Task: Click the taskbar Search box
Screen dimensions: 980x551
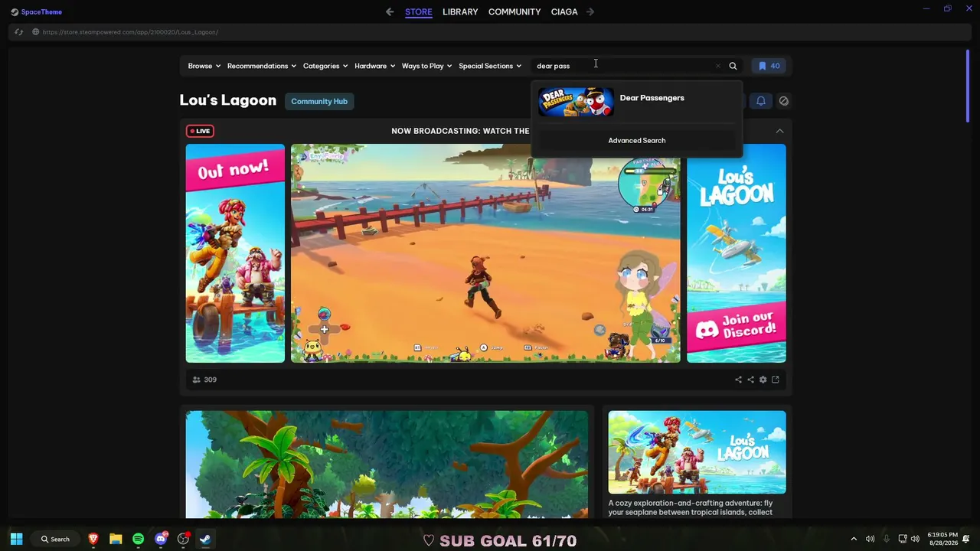Action: coord(55,539)
